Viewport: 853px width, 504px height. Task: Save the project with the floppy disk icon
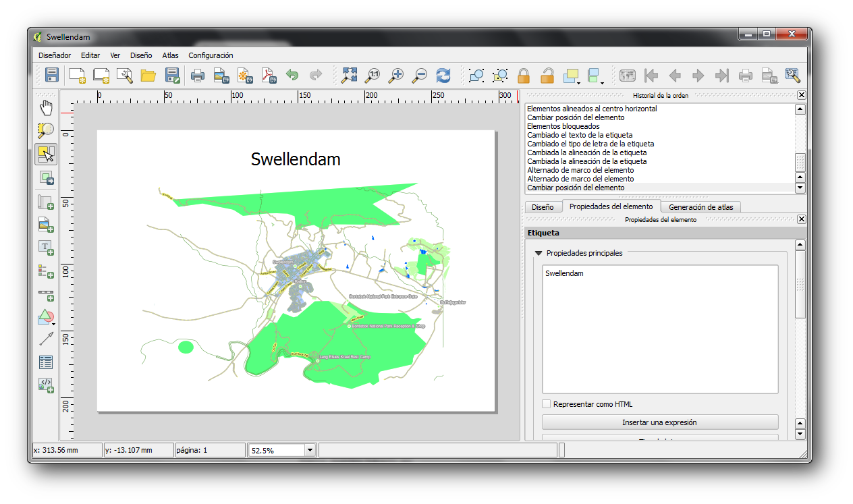52,75
